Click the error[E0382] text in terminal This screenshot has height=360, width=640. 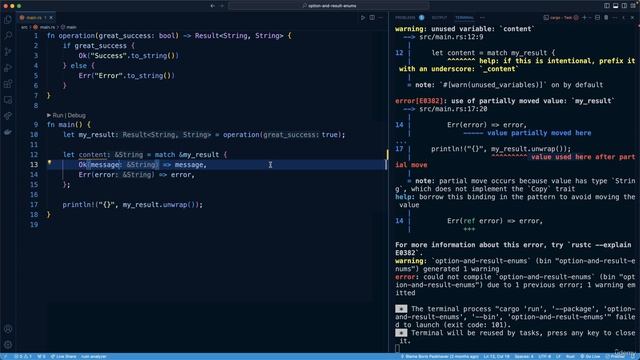(x=419, y=101)
